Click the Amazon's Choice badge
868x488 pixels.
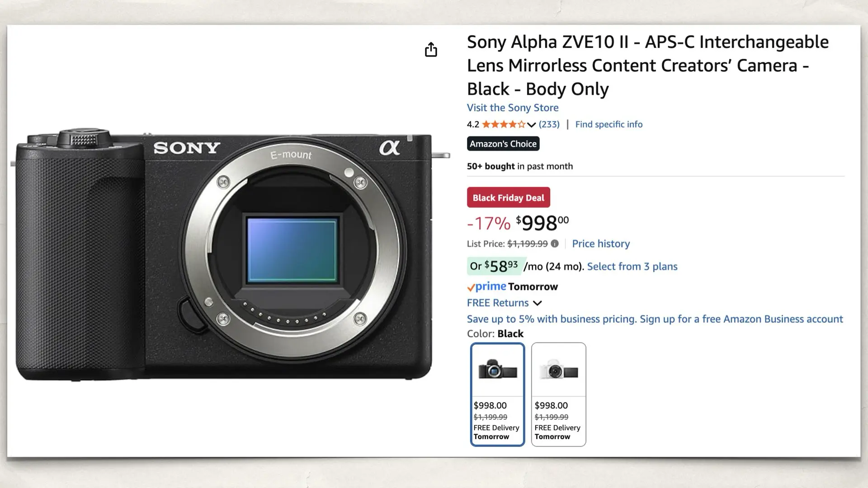503,144
